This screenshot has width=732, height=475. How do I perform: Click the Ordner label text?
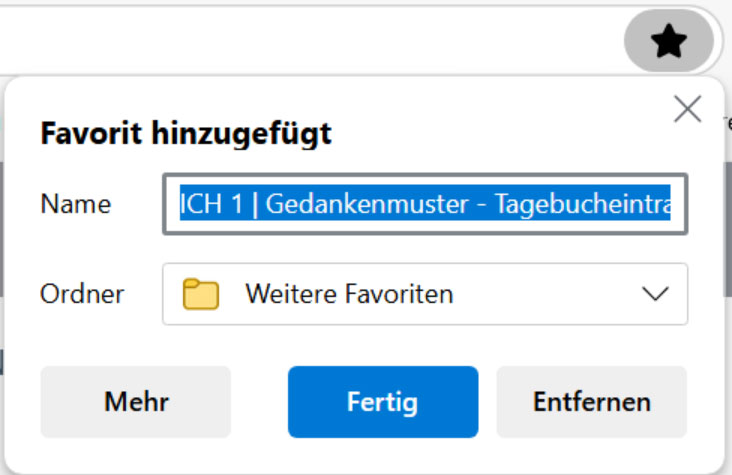coord(82,294)
